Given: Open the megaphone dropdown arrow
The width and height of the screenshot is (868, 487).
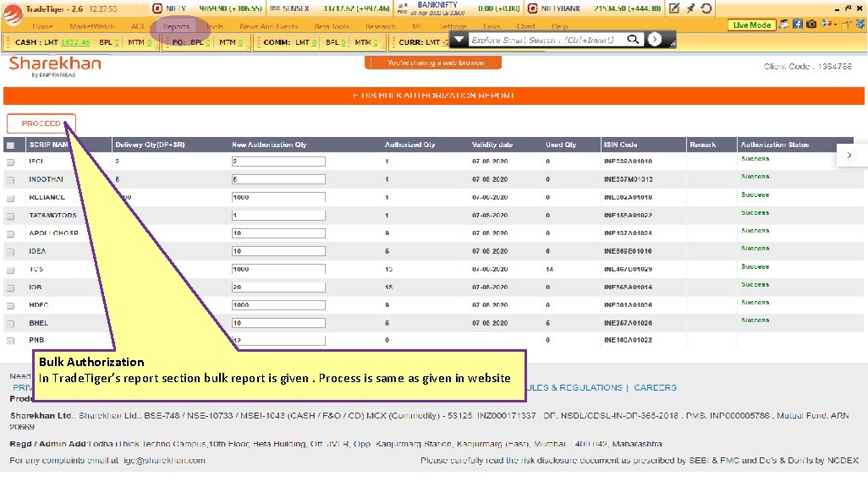Looking at the screenshot, I should click(x=835, y=25).
